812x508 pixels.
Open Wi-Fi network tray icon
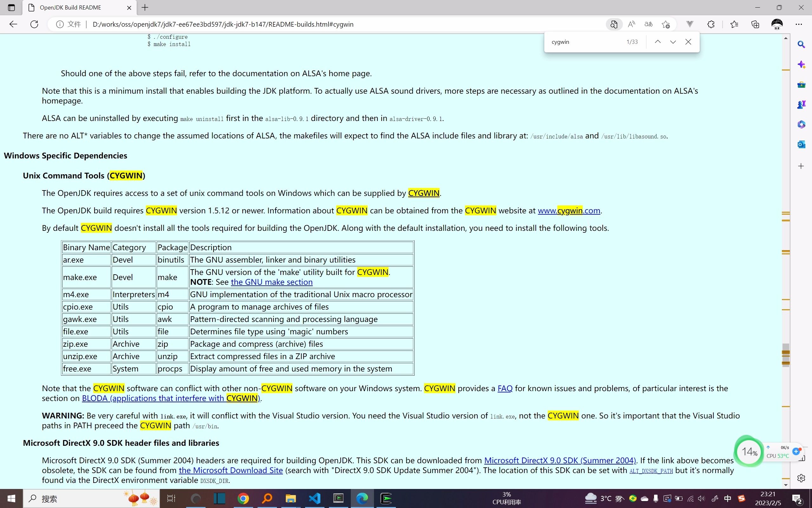(x=690, y=498)
